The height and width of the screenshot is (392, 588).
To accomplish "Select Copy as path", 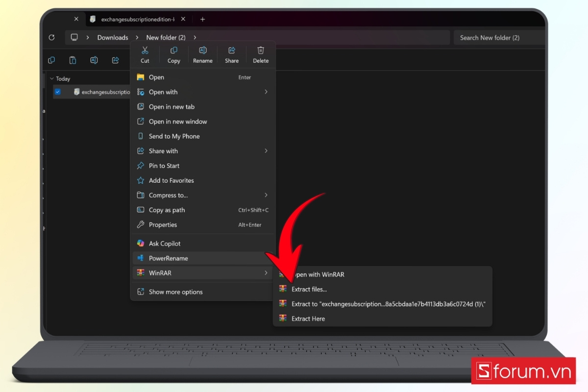I will (x=203, y=210).
